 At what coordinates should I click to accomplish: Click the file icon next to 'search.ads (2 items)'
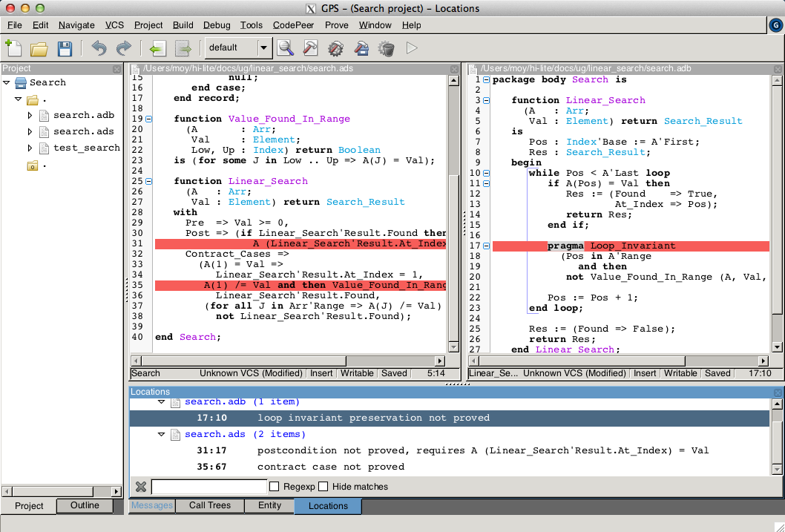tap(175, 434)
